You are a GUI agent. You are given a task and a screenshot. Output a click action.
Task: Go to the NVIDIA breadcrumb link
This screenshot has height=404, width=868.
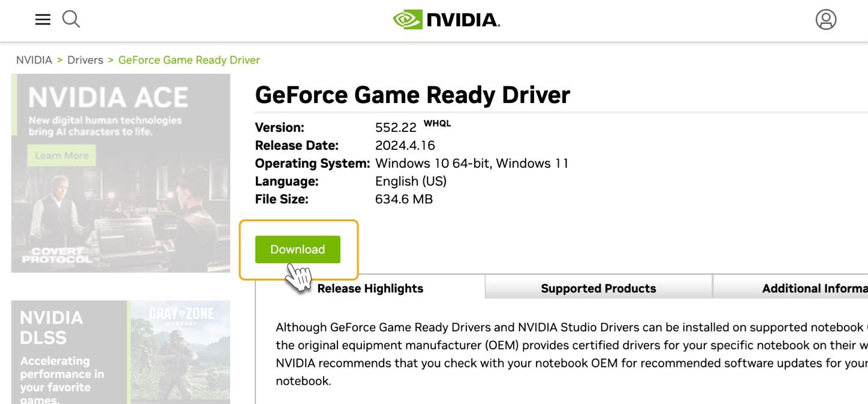pos(34,60)
